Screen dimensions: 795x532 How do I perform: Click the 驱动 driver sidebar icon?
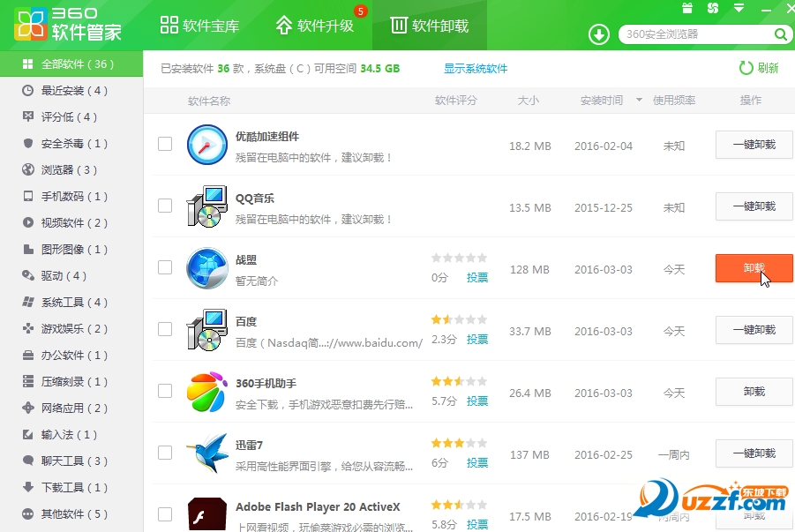[x=28, y=275]
